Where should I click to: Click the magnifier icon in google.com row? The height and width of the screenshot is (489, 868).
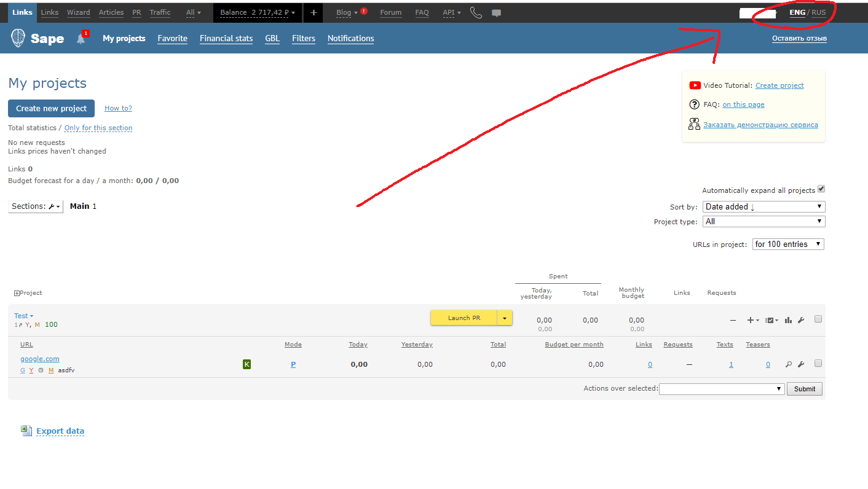pyautogui.click(x=789, y=364)
